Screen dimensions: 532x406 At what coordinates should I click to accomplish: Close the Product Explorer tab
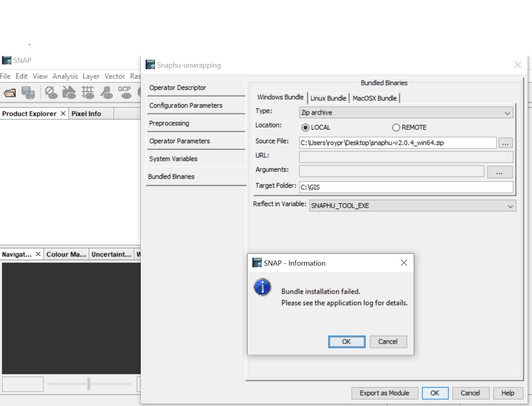63,113
